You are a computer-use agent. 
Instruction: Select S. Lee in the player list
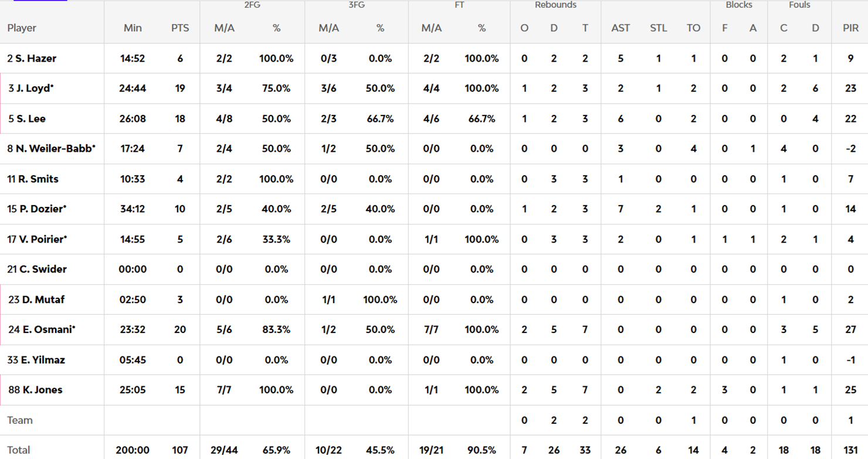(x=30, y=118)
